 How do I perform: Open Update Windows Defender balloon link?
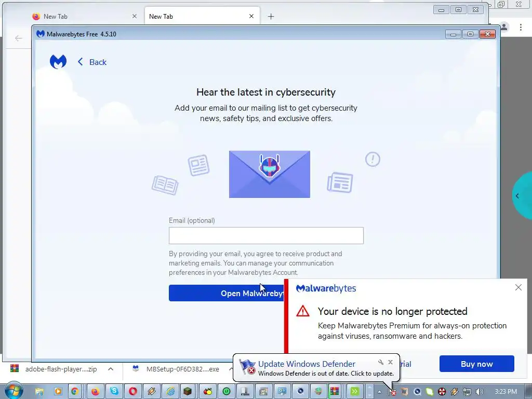pyautogui.click(x=307, y=364)
